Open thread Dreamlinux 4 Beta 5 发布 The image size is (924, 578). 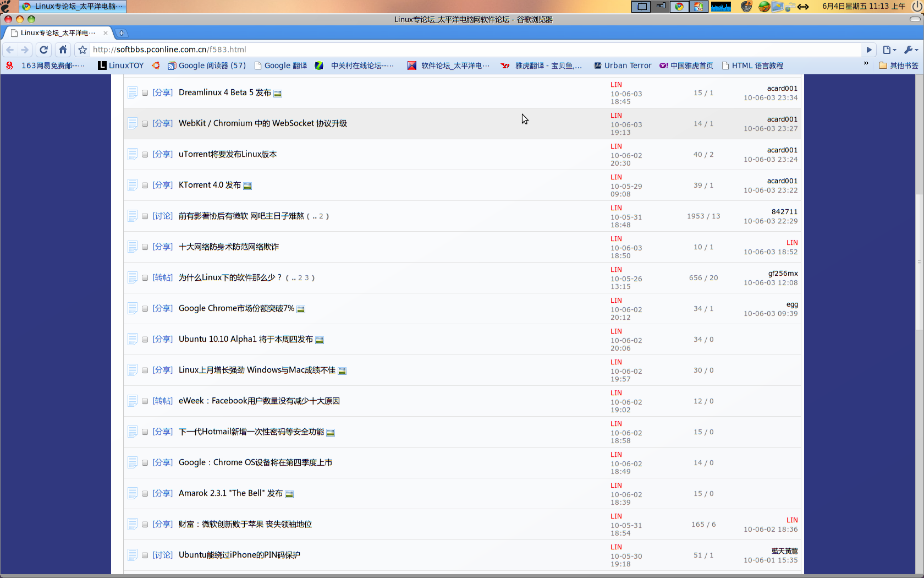pyautogui.click(x=225, y=92)
